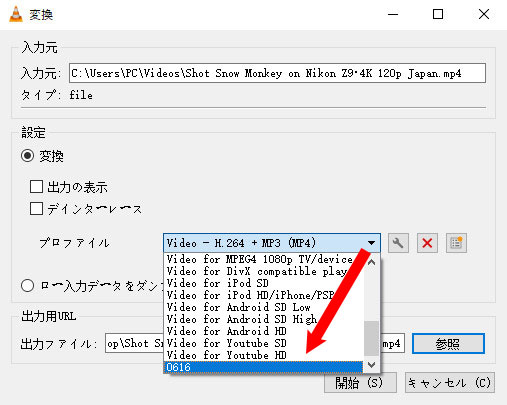Enable 出力の表示 checkbox
This screenshot has height=405, width=507.
click(x=36, y=187)
